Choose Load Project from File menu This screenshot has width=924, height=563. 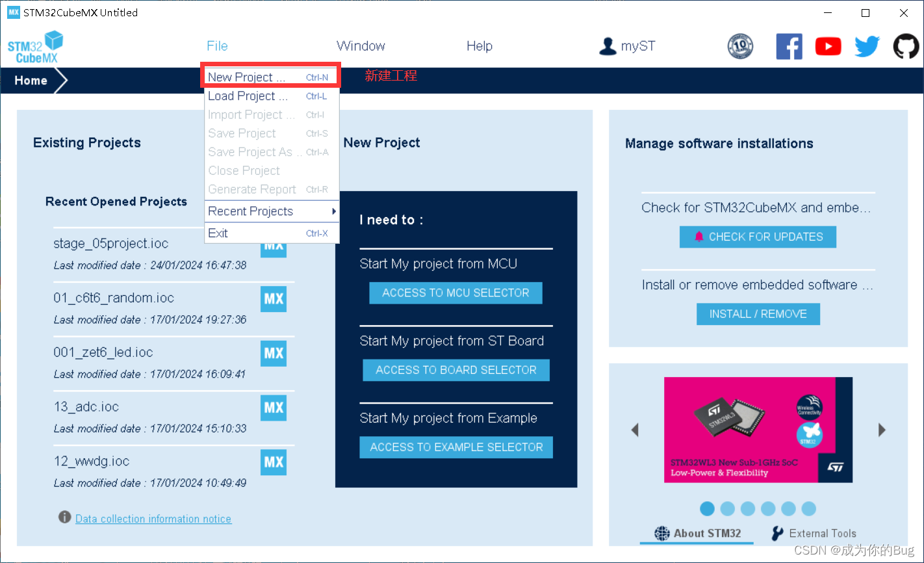coord(272,96)
